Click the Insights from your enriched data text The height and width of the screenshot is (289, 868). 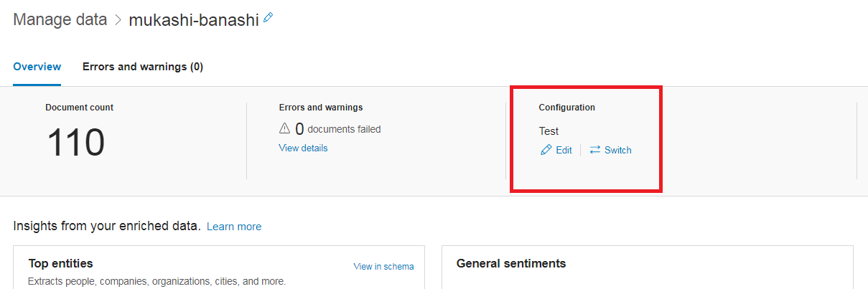click(x=106, y=227)
